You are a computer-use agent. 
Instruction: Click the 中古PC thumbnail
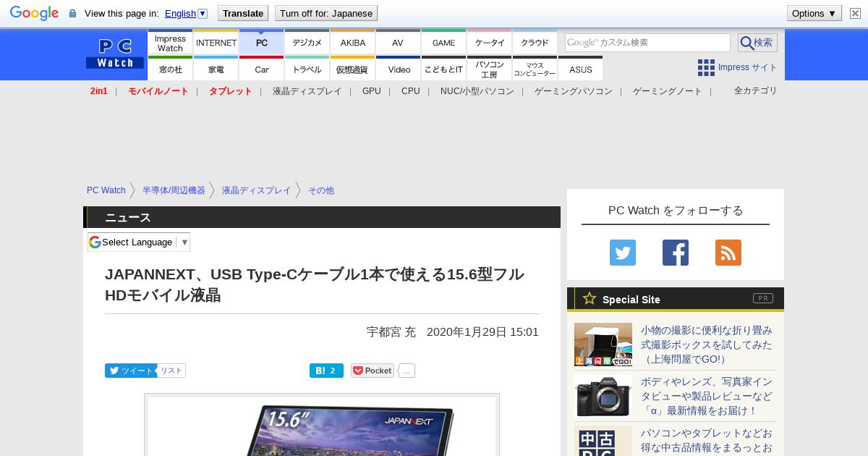tap(603, 441)
